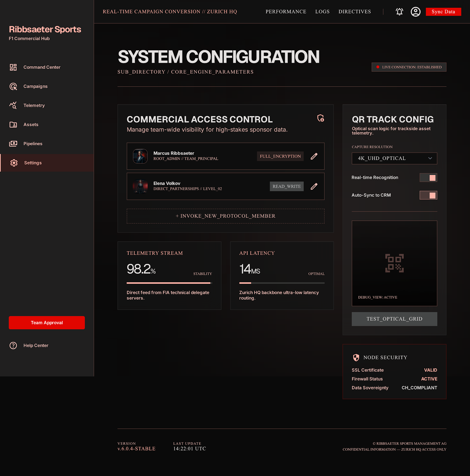Toggle Real-time Recognition switch
This screenshot has width=470, height=476.
pos(428,178)
